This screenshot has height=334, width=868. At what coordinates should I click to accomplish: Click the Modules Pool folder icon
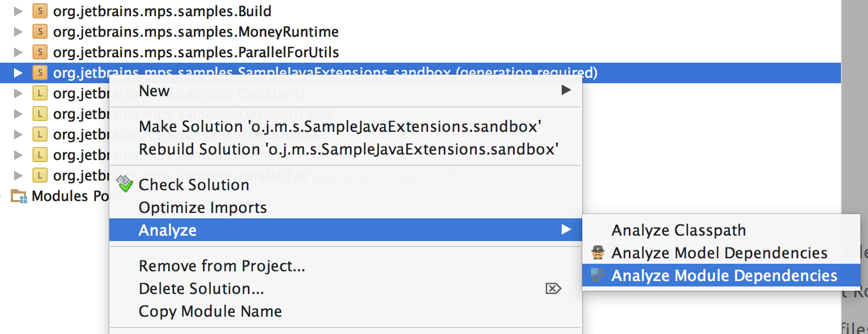(19, 196)
